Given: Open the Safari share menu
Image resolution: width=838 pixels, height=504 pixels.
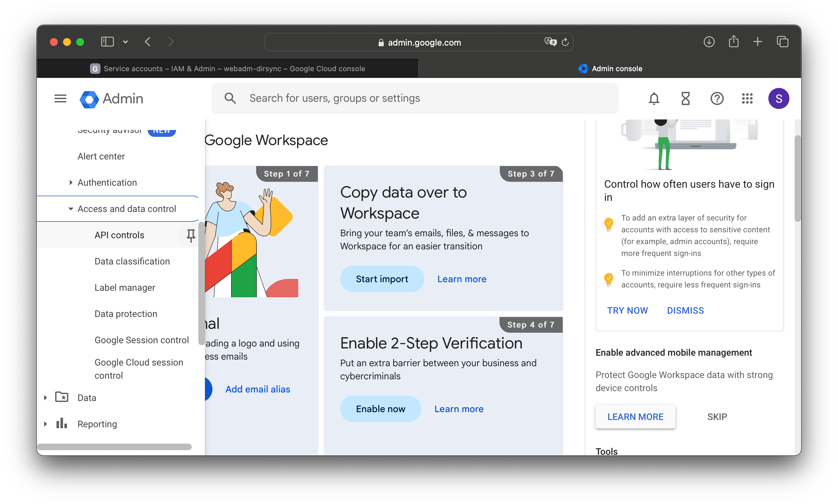Looking at the screenshot, I should click(x=733, y=41).
